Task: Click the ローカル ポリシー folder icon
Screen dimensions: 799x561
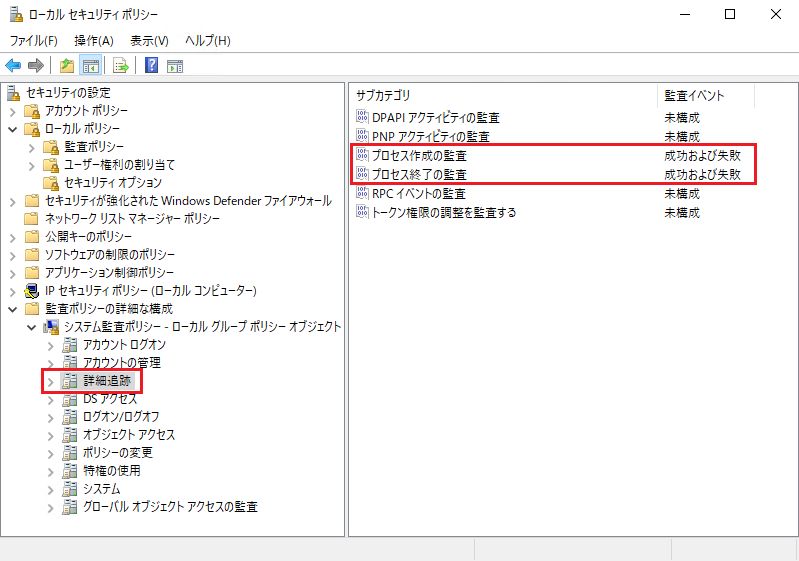Action: click(32, 128)
